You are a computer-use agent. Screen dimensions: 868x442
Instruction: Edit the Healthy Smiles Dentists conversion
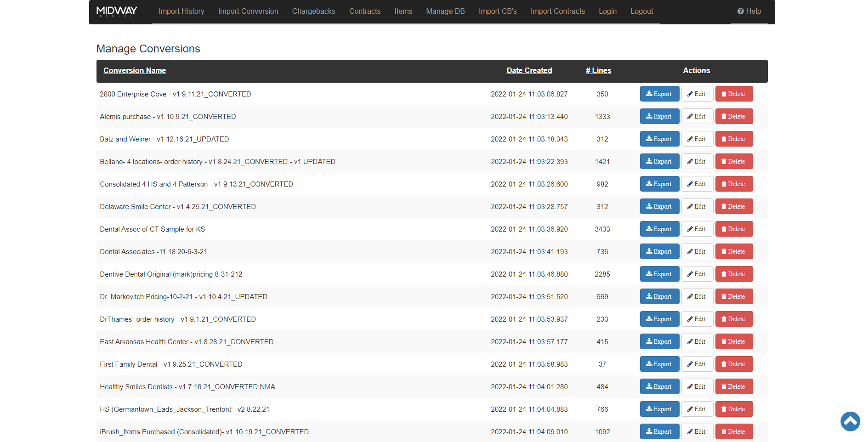(697, 386)
